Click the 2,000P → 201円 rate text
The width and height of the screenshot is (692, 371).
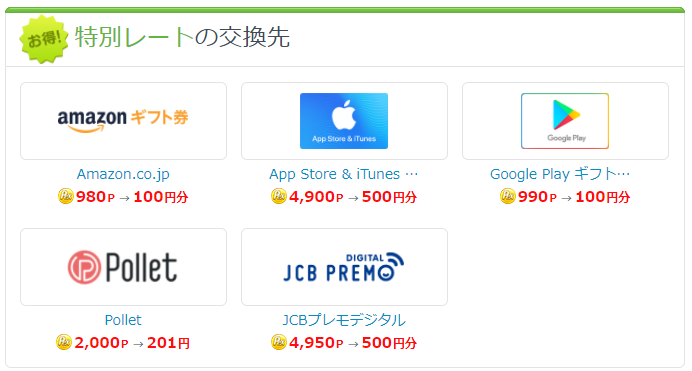click(132, 343)
